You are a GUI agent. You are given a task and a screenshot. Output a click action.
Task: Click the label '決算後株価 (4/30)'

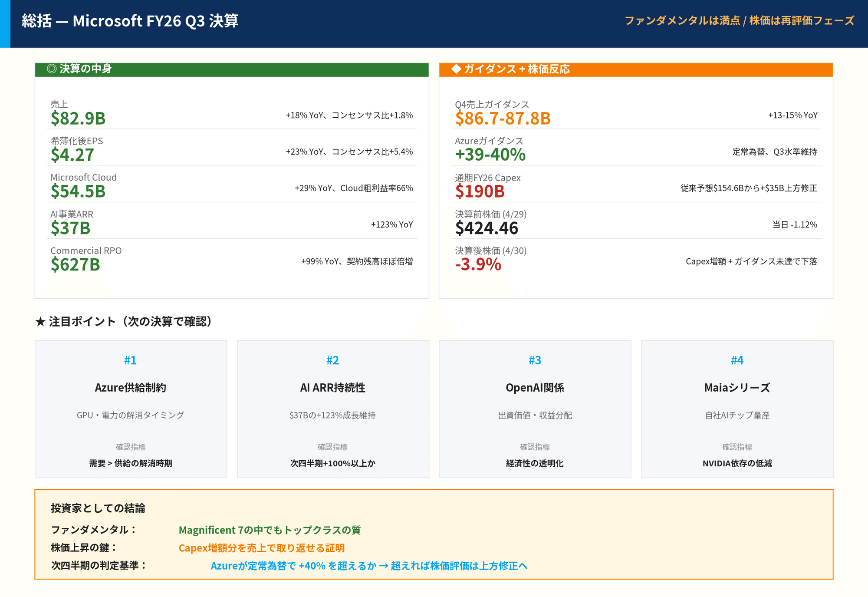click(x=491, y=251)
